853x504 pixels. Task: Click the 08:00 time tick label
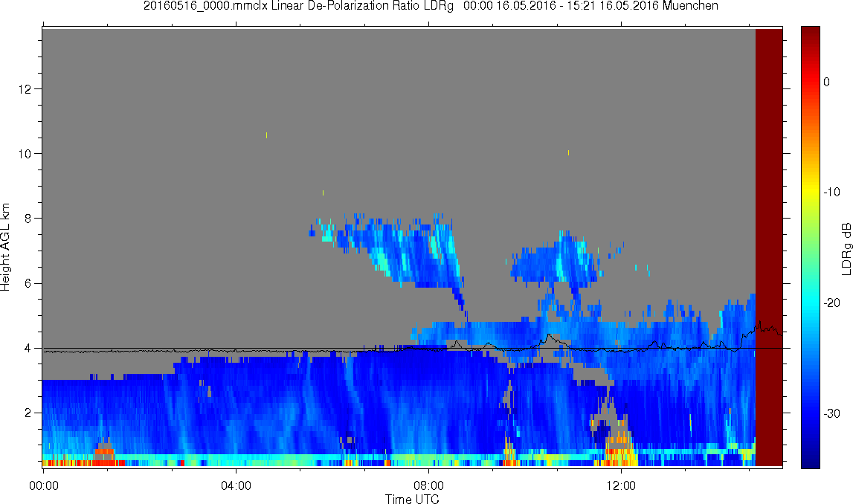click(x=428, y=485)
